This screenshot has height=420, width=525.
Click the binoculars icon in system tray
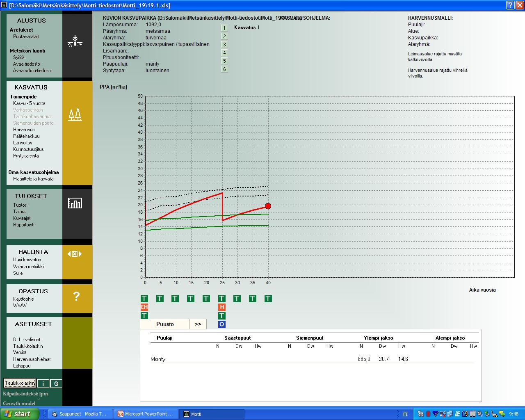tap(421, 414)
